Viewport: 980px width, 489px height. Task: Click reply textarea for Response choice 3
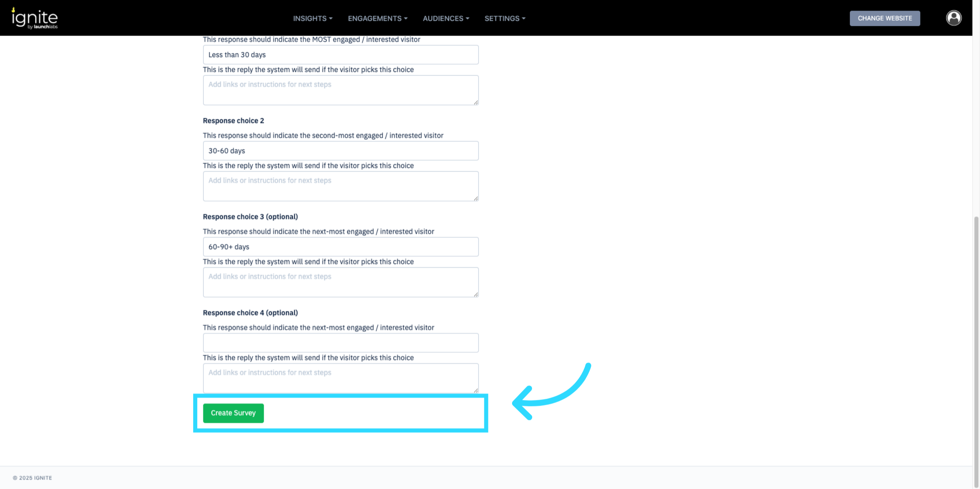[x=341, y=282]
